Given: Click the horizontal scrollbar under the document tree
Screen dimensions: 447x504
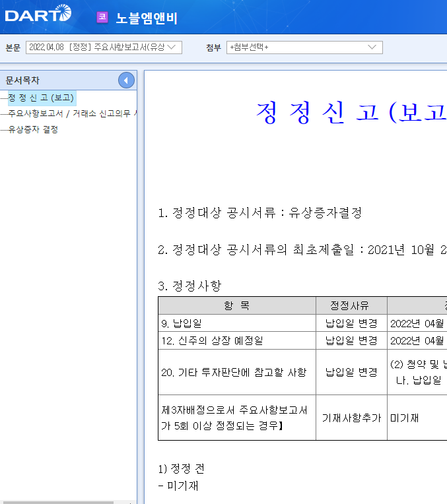Looking at the screenshot, I should tap(58, 502).
